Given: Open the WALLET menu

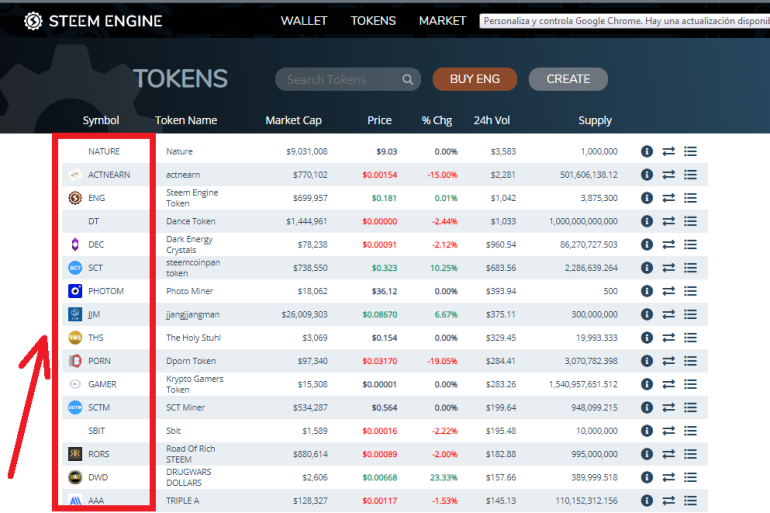Looking at the screenshot, I should coord(303,21).
